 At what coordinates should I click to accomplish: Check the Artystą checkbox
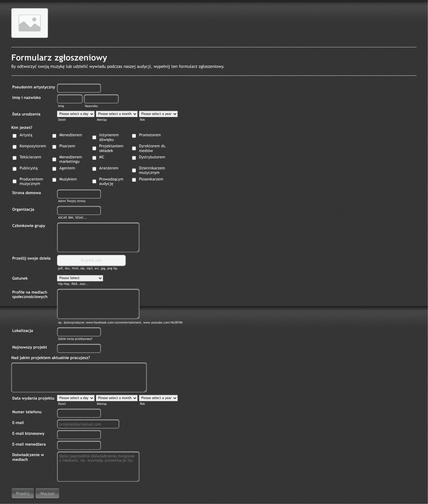15,136
